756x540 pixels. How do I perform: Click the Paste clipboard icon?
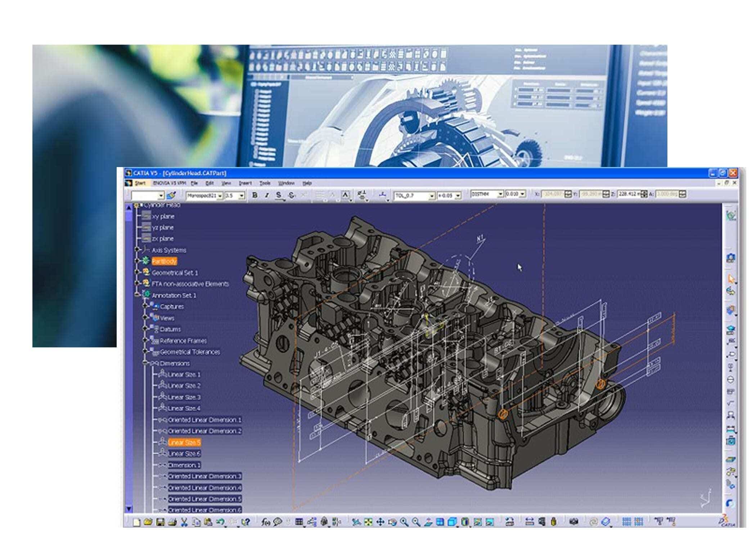(208, 522)
